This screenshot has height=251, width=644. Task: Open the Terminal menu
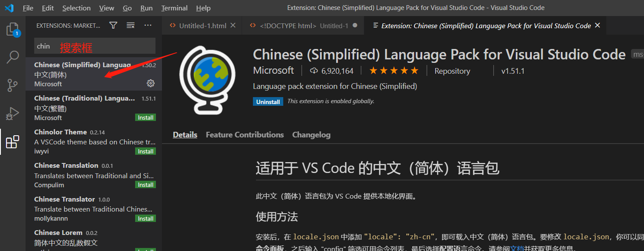point(175,8)
